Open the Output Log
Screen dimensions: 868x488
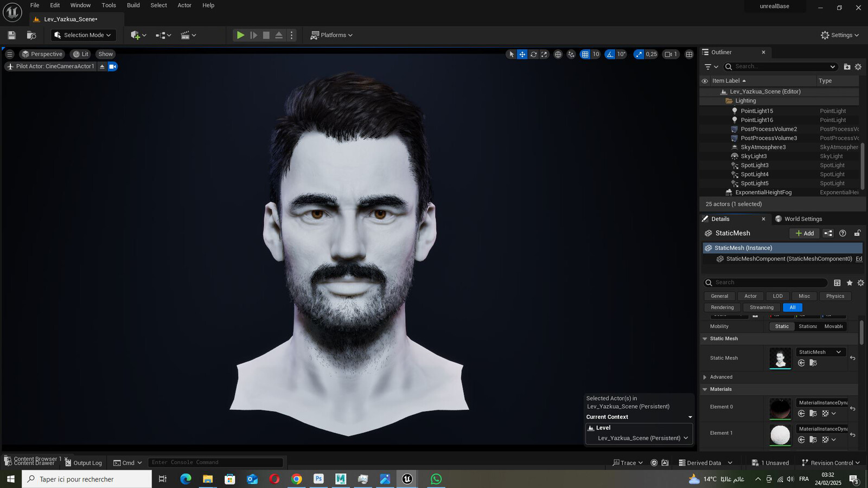pos(83,463)
